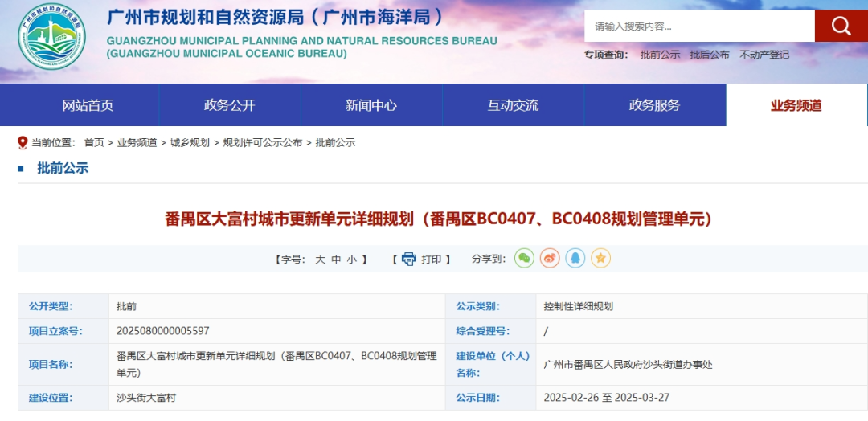
Task: Switch to the 新闻中心 tab
Action: coord(371,105)
